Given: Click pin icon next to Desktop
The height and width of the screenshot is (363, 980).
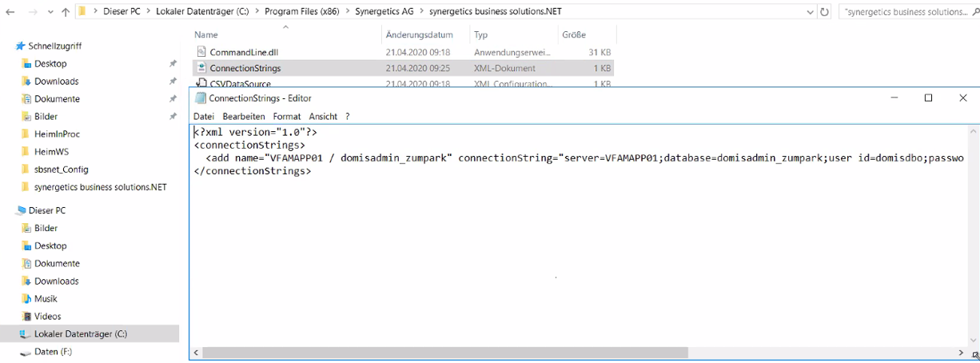Looking at the screenshot, I should (173, 64).
